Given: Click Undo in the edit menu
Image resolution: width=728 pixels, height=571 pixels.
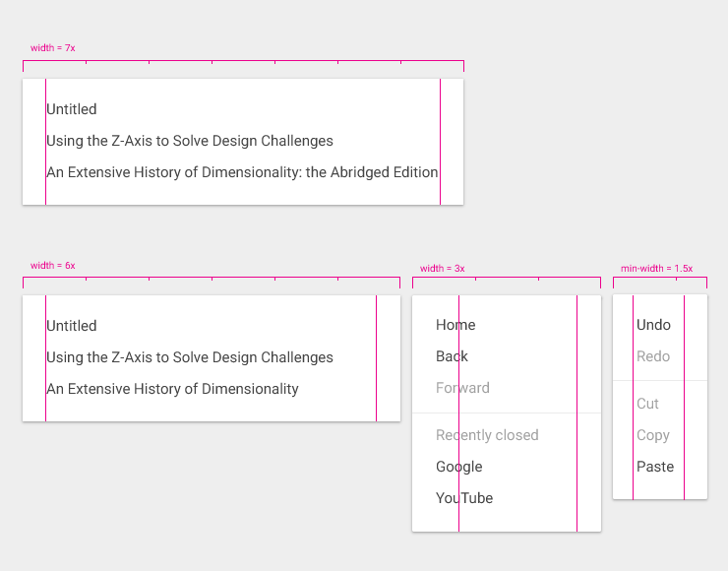Looking at the screenshot, I should (x=653, y=325).
